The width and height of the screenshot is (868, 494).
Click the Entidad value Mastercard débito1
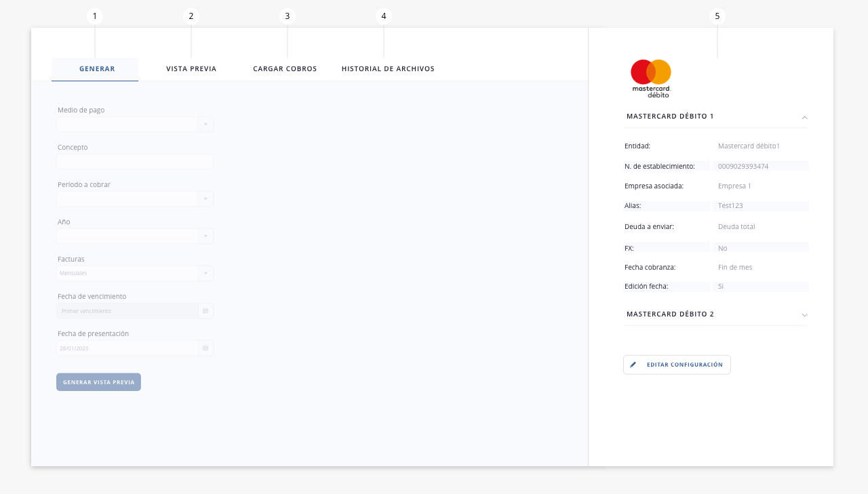(x=749, y=146)
